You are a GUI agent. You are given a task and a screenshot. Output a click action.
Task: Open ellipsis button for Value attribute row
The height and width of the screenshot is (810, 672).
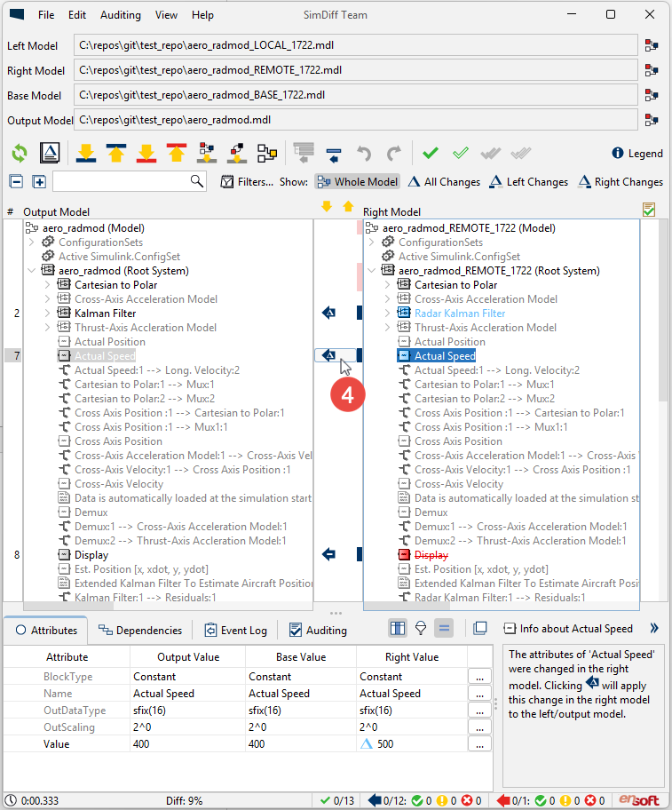pos(479,744)
